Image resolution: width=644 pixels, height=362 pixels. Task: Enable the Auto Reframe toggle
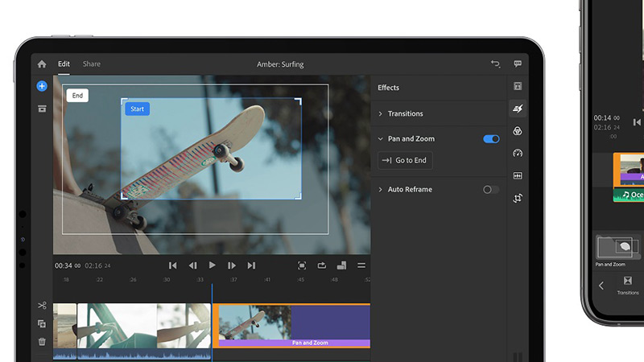click(490, 190)
